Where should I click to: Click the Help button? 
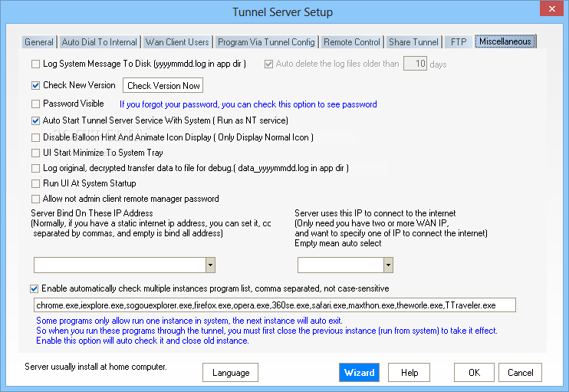(x=409, y=373)
